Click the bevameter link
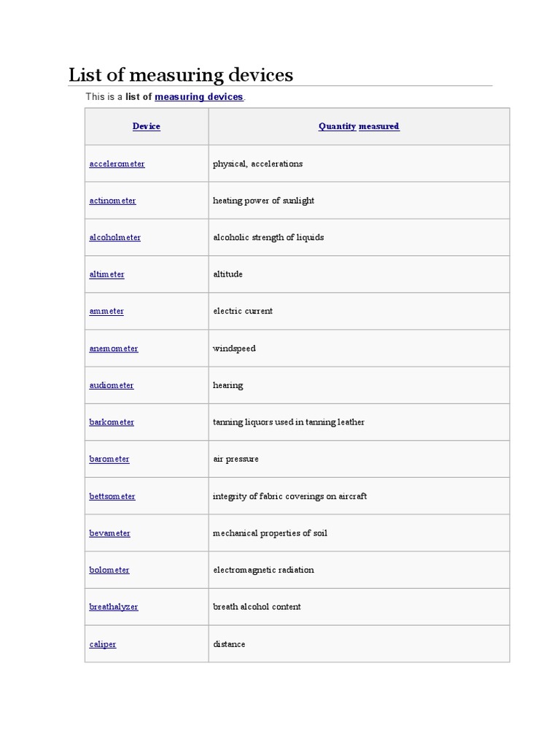The width and height of the screenshot is (560, 747). [x=109, y=533]
